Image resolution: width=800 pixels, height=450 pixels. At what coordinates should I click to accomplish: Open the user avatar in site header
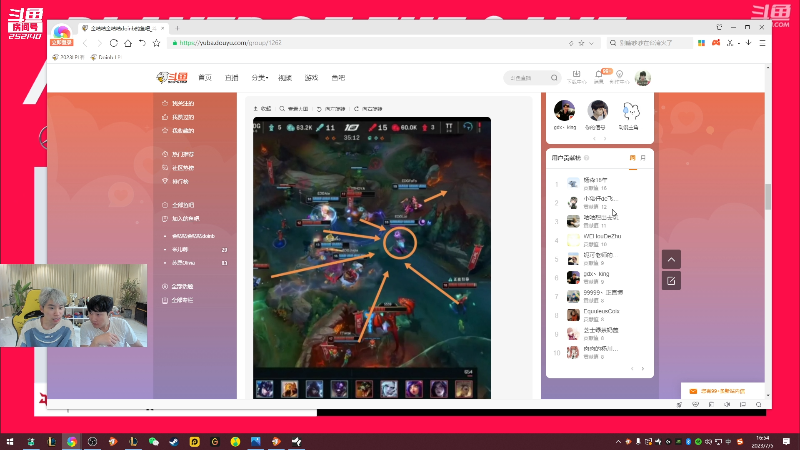pyautogui.click(x=643, y=78)
